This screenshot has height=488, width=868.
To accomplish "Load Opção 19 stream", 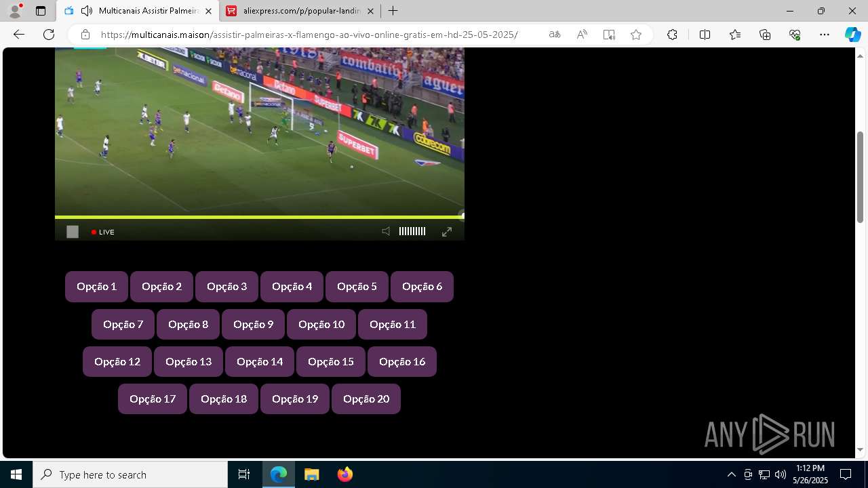I will [x=295, y=399].
